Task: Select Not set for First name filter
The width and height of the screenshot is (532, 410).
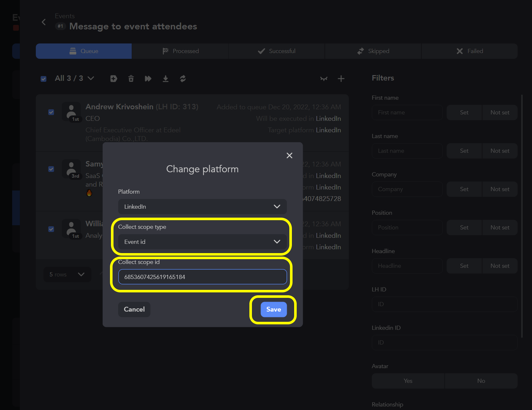Action: point(500,112)
